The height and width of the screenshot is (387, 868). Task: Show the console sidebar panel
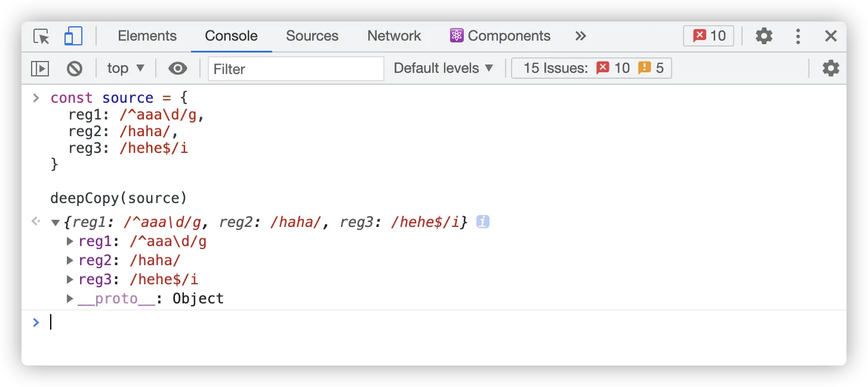[x=40, y=69]
